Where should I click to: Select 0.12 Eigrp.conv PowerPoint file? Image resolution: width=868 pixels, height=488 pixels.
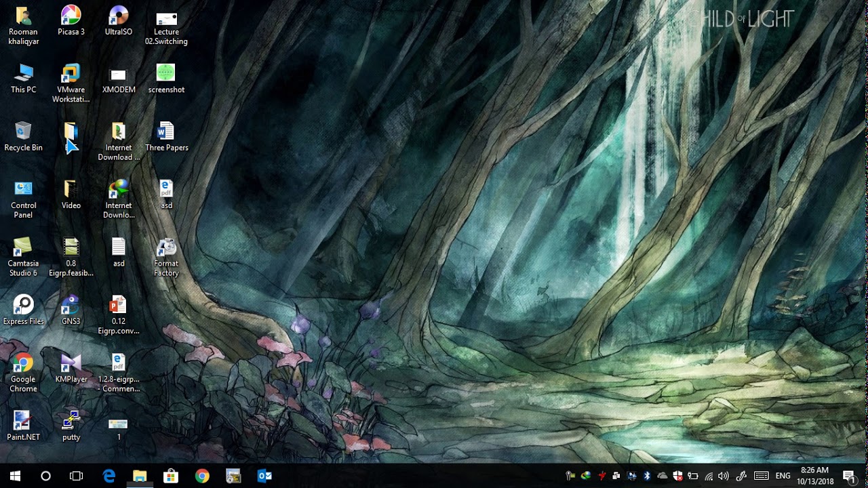(x=119, y=315)
